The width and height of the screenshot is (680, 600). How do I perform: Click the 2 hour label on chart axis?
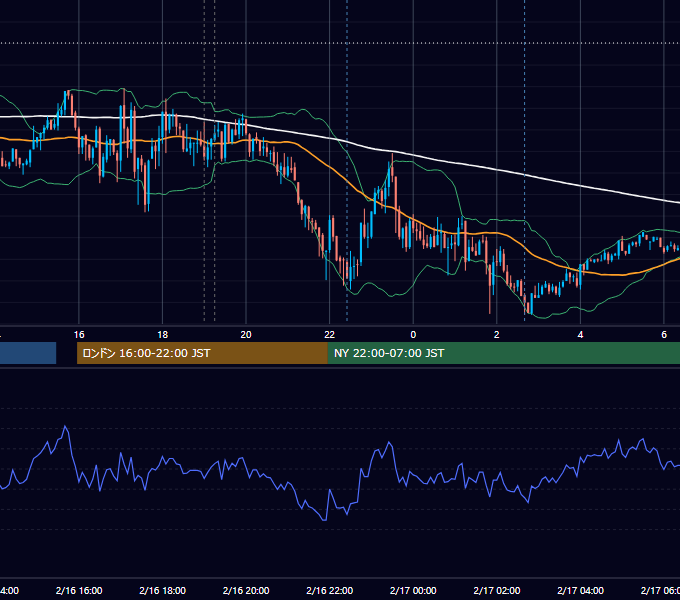(497, 335)
